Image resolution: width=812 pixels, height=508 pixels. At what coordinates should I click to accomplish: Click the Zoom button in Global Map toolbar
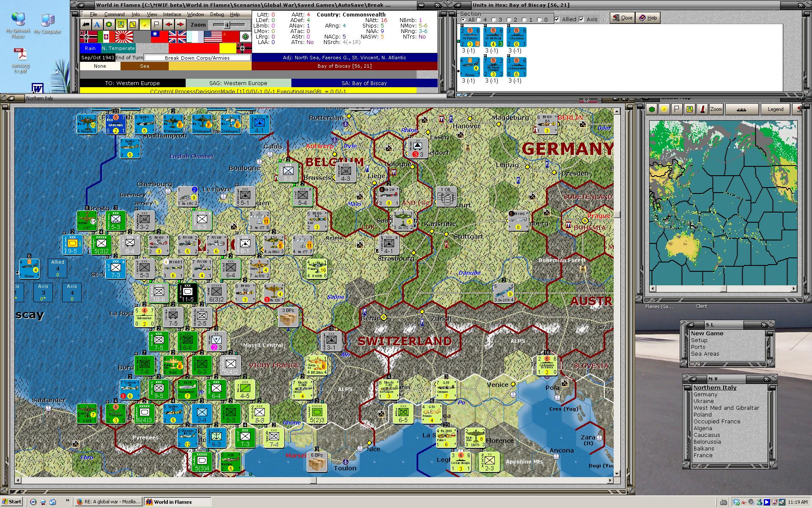tap(716, 109)
